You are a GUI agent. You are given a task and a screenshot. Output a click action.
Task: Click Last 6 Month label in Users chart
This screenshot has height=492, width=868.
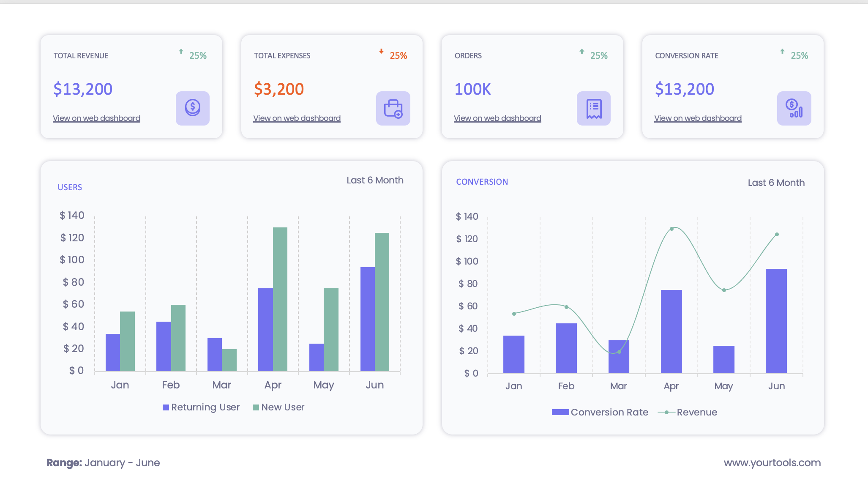pyautogui.click(x=375, y=180)
